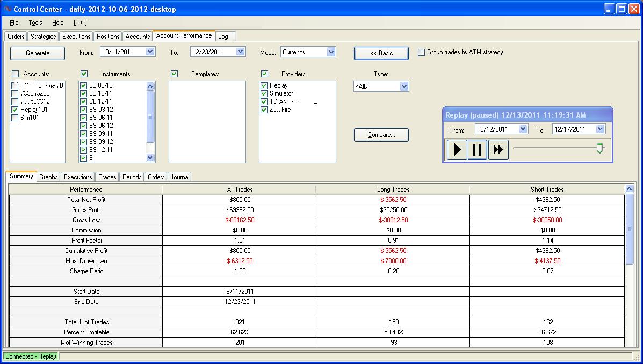Check the Sim101 account checkbox
The height and width of the screenshot is (364, 643).
point(15,118)
